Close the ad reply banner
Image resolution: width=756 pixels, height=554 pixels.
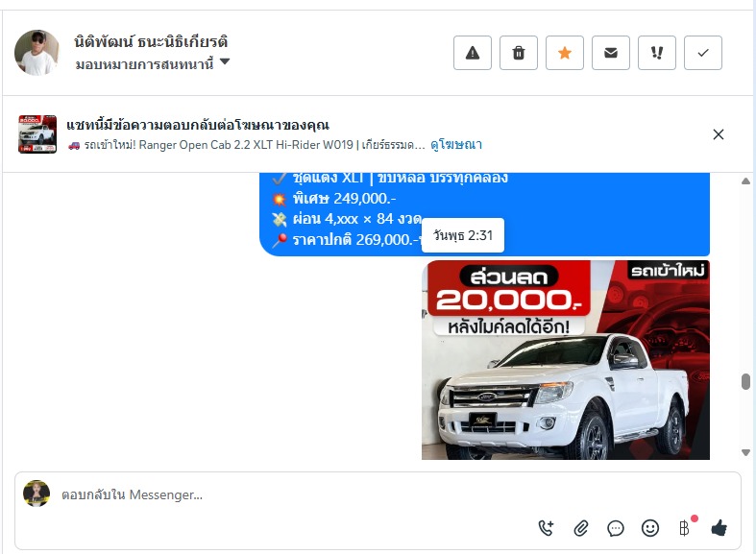point(719,134)
